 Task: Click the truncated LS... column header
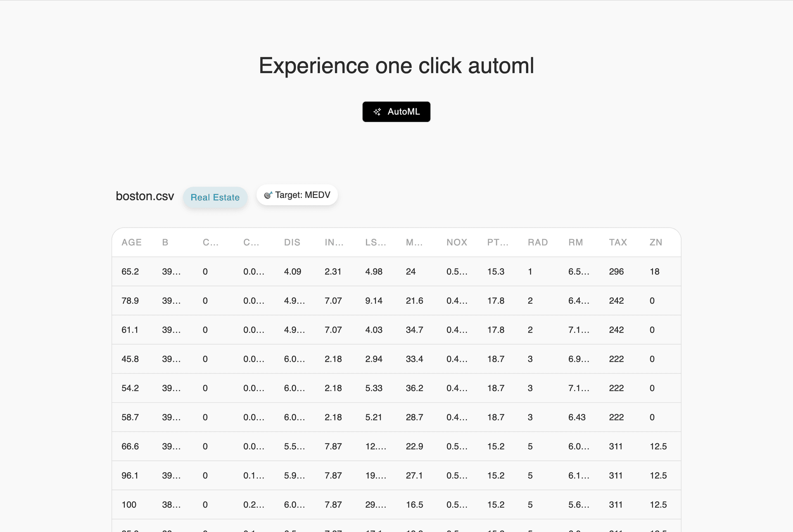375,242
